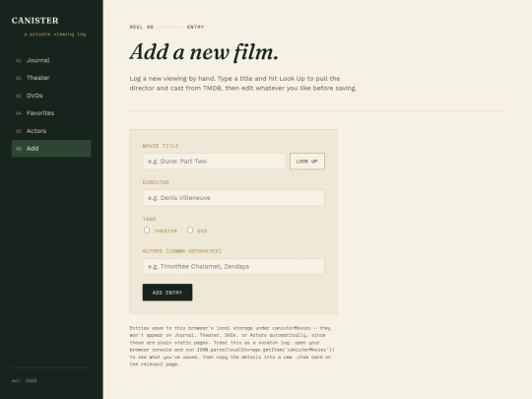Focus the Movie Title input field

coord(214,162)
